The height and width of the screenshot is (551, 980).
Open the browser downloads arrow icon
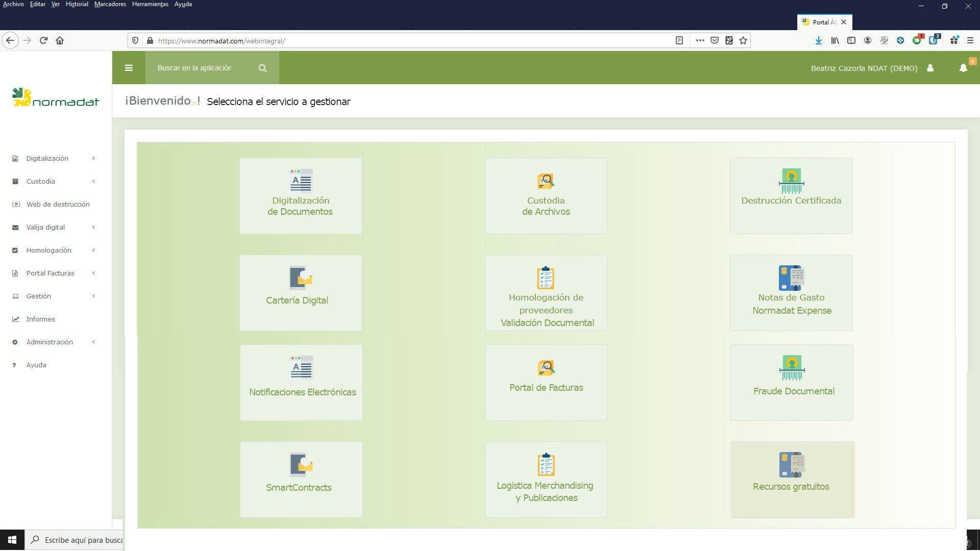(x=818, y=40)
